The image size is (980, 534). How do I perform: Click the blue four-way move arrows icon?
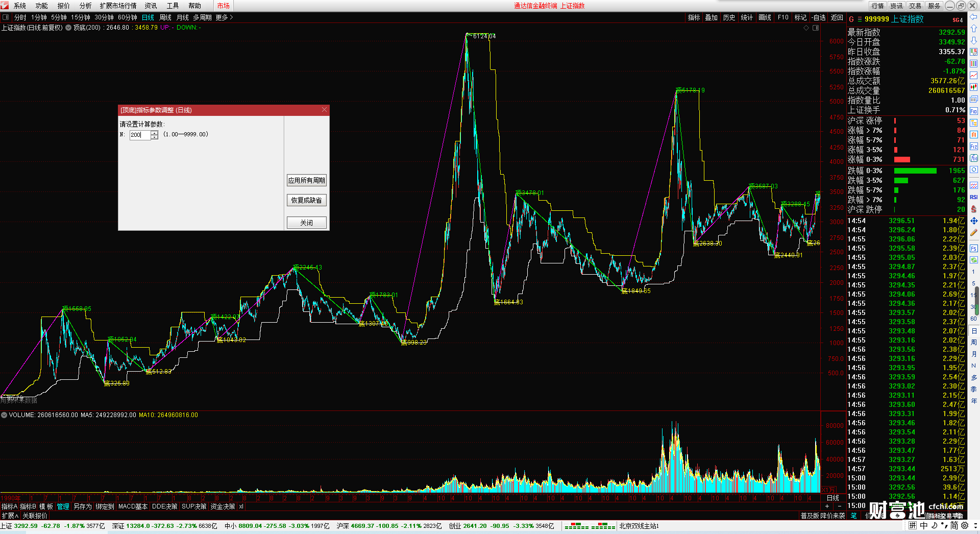(974, 221)
